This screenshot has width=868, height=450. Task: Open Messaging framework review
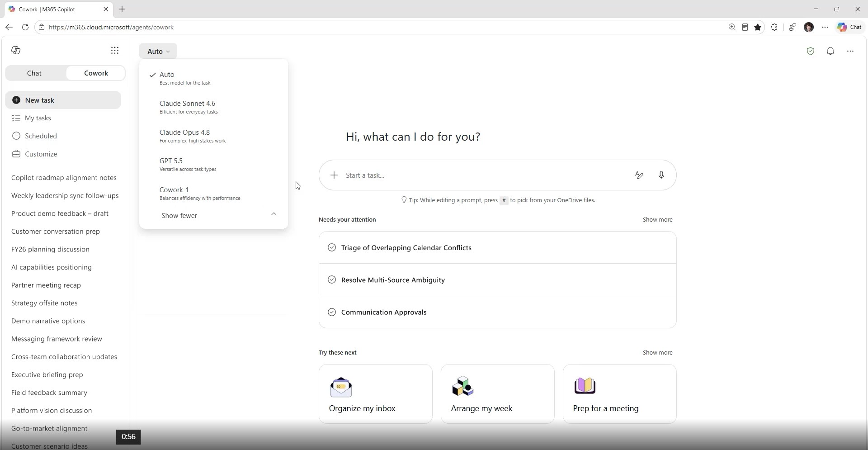[x=57, y=339]
